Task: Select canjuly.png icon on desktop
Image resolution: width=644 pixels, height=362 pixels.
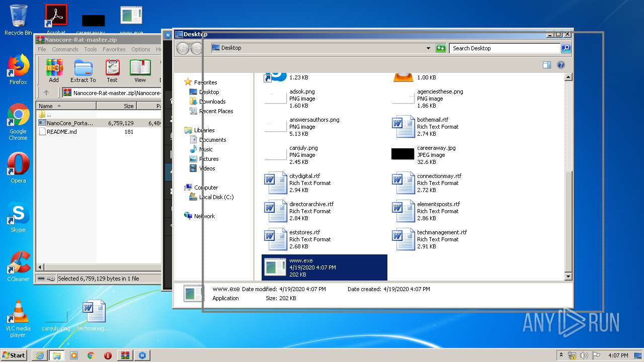Action: click(56, 319)
